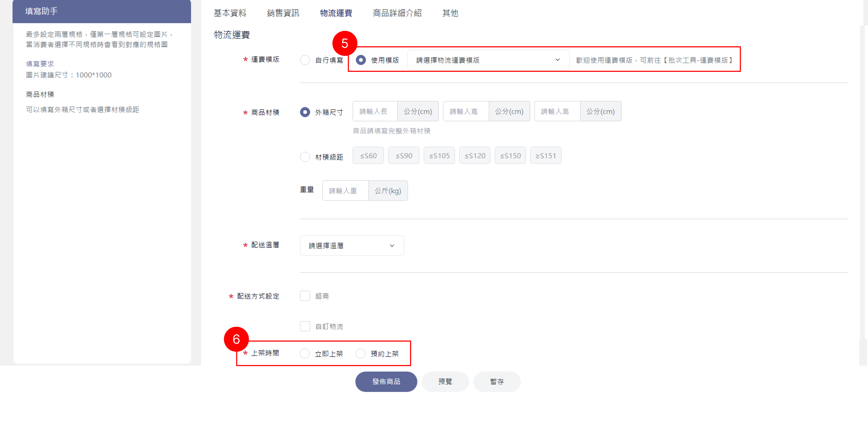Open the 請選擇物流運費模版 dropdown
This screenshot has height=431, width=868.
click(x=488, y=60)
